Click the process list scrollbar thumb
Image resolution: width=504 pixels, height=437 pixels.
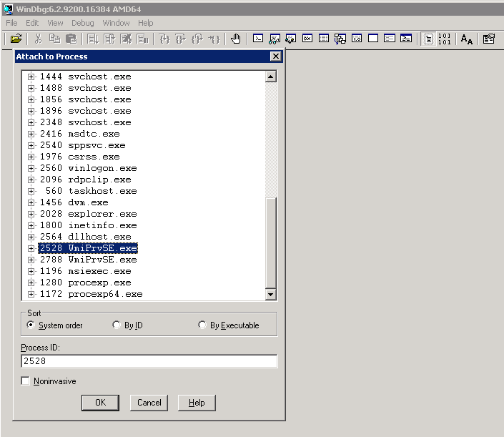271,243
